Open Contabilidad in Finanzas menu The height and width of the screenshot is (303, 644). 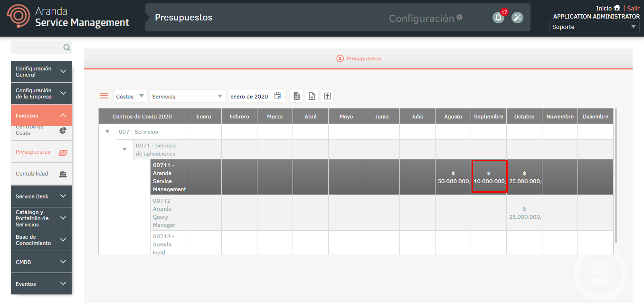point(41,174)
